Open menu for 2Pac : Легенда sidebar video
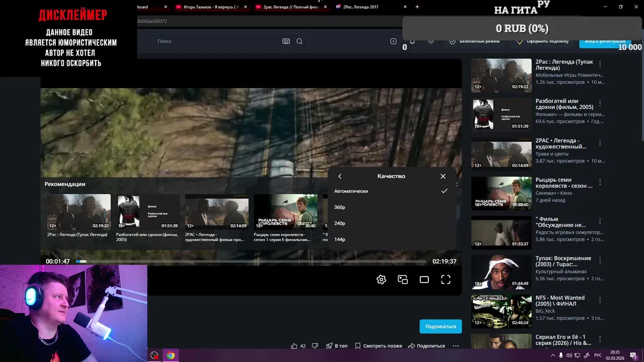The width and height of the screenshot is (644, 362). [x=600, y=64]
